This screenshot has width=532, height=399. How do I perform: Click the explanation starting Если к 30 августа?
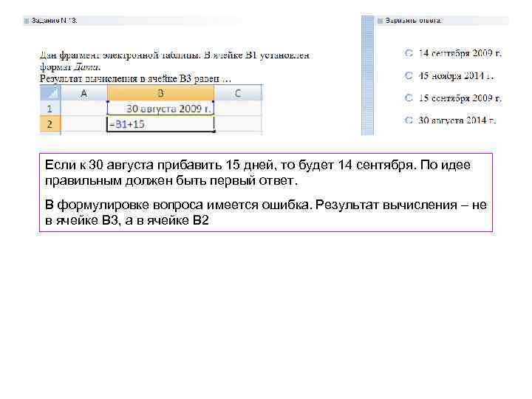[x=258, y=173]
